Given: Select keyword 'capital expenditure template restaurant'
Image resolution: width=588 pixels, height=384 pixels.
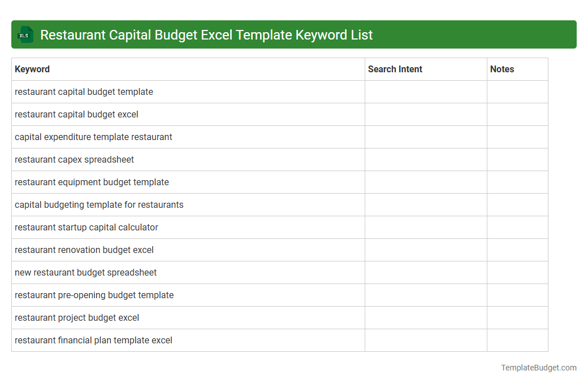Looking at the screenshot, I should click(x=93, y=137).
